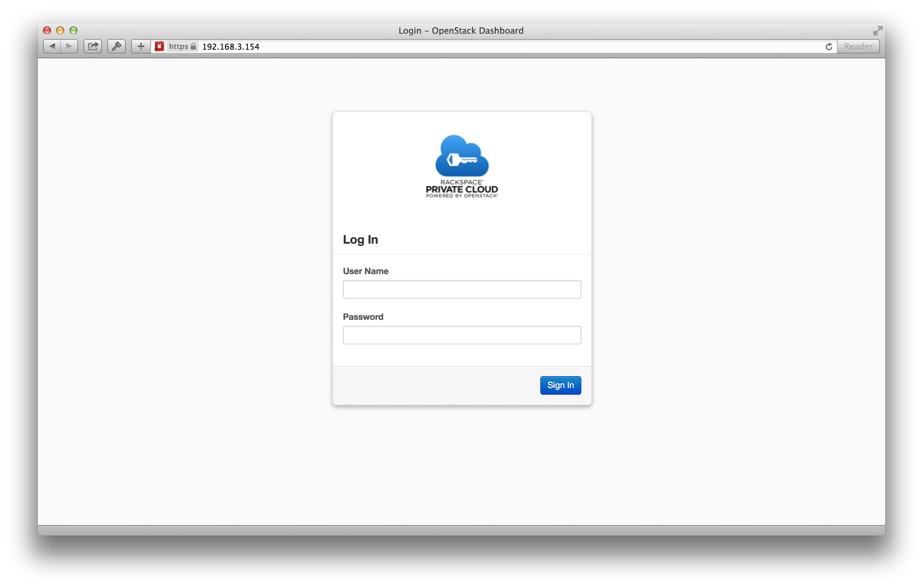
Task: Minimize the window with the yellow button
Action: 60,31
